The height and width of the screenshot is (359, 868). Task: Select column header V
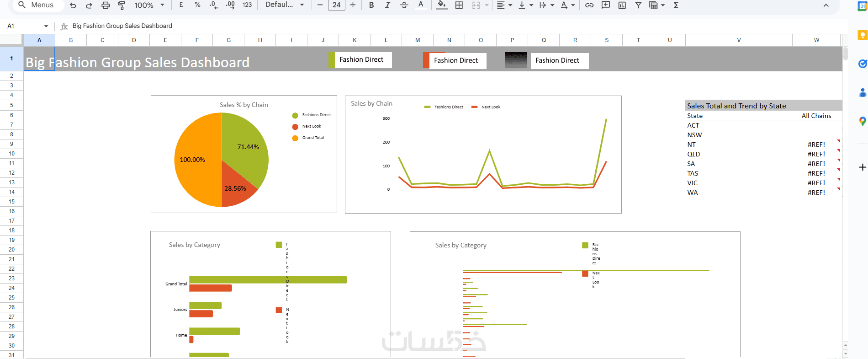pyautogui.click(x=739, y=40)
